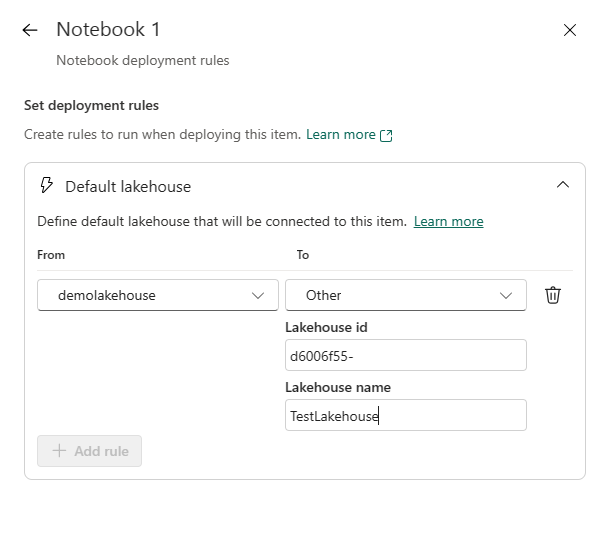Open the From demolakehouse dropdown
Screen dimensions: 599x545
point(158,295)
